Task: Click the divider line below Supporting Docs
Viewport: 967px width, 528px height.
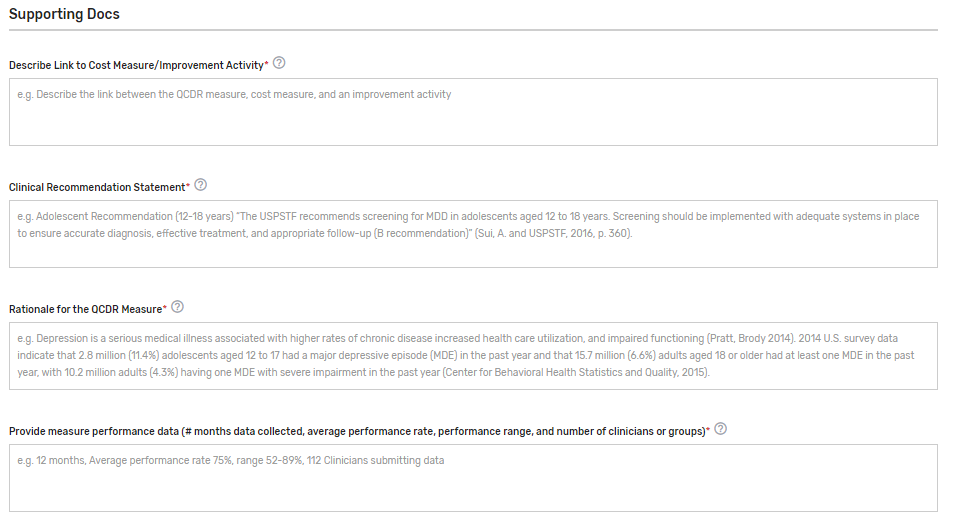Action: click(473, 30)
